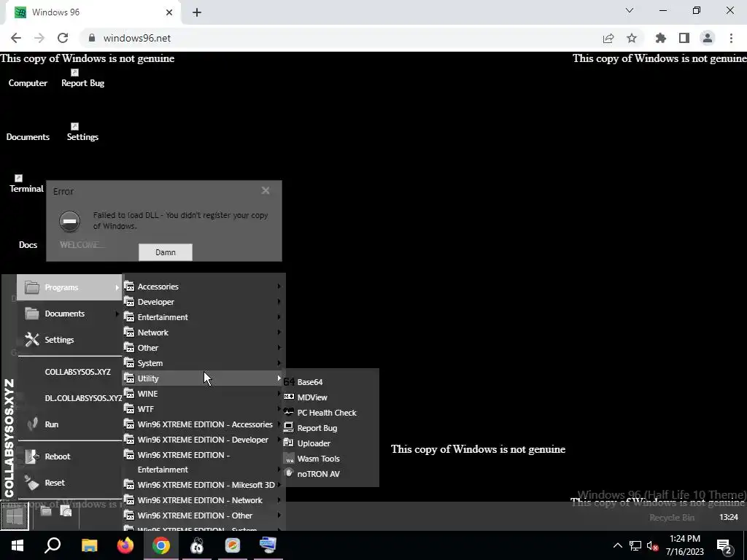Viewport: 747px width, 560px height.
Task: Click the MDView icon
Action: click(289, 397)
